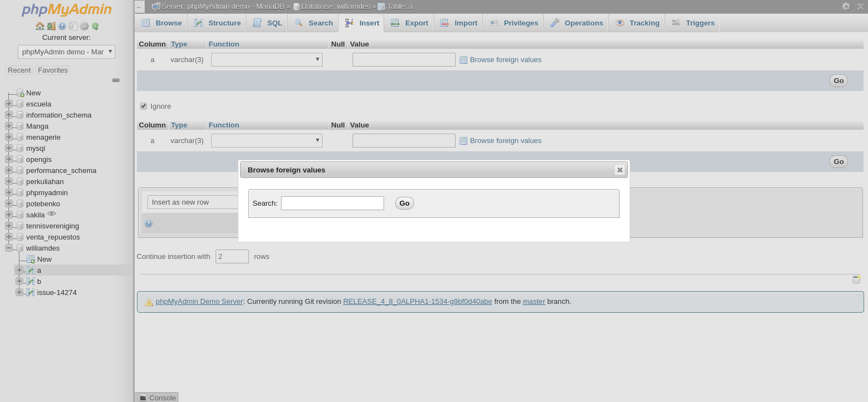
Task: Click Browse foreign values table icon
Action: pyautogui.click(x=463, y=59)
